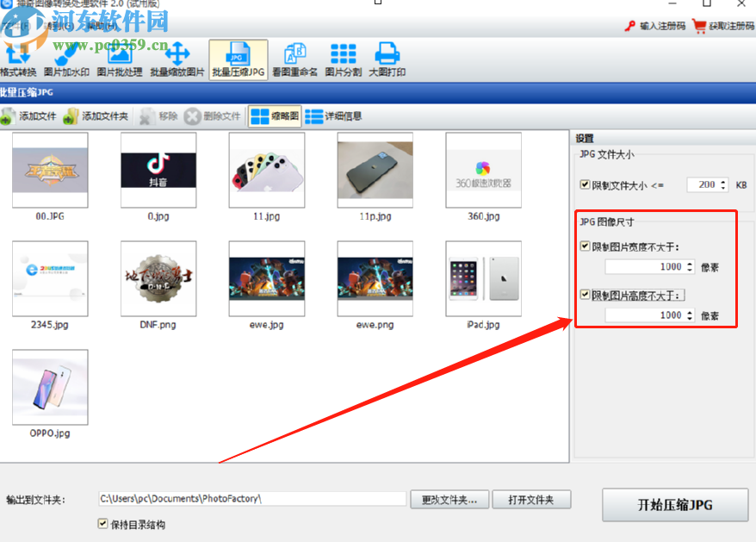This screenshot has height=542, width=756.
Task: Click the 开始压缩JPG start button
Action: [675, 505]
